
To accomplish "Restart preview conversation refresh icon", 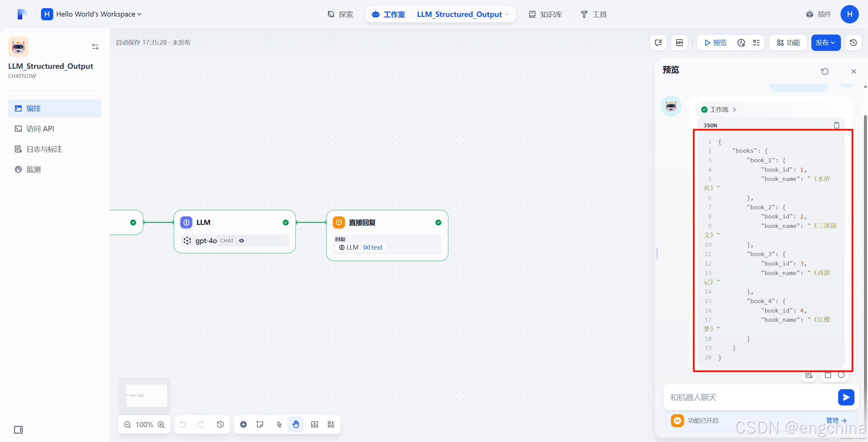I will [825, 71].
